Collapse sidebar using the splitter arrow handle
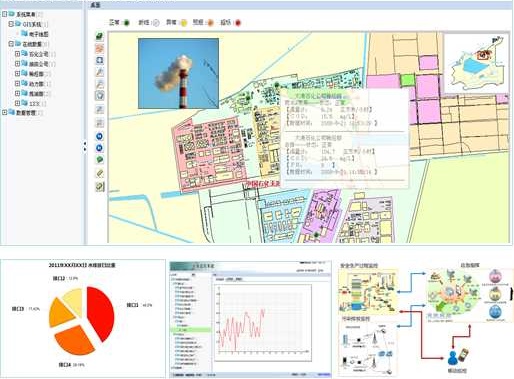The image size is (514, 379). click(85, 146)
